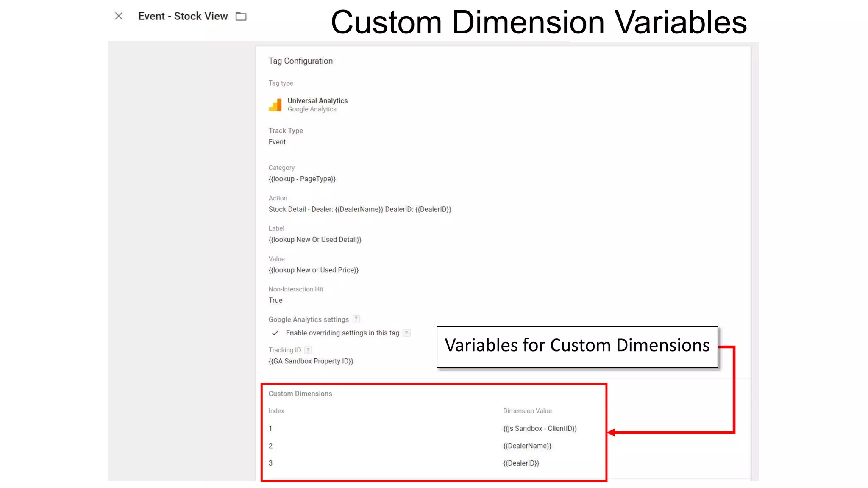Image resolution: width=868 pixels, height=488 pixels.
Task: Open help icon beside Enable overriding settings
Action: 406,333
